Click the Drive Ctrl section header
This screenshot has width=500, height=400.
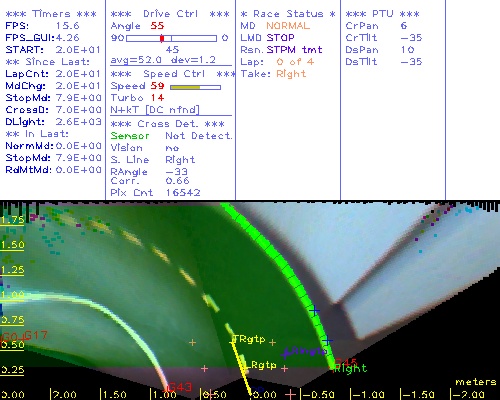[x=170, y=14]
